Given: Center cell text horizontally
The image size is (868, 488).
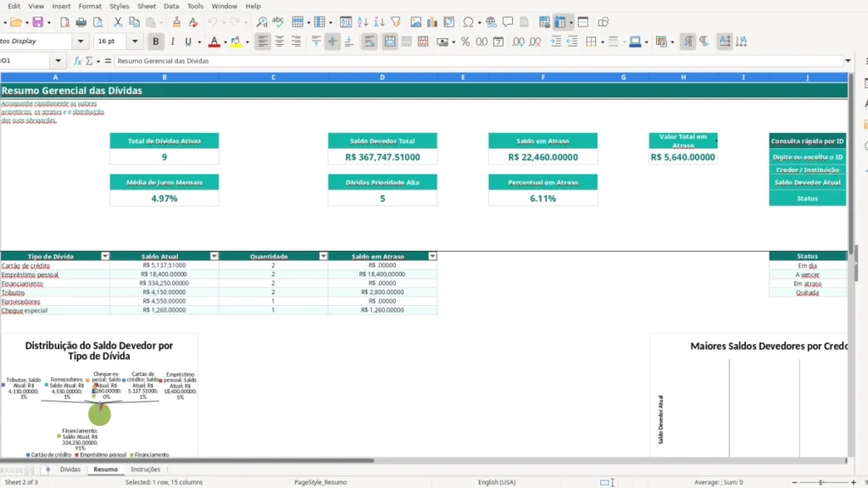Looking at the screenshot, I should (x=280, y=42).
